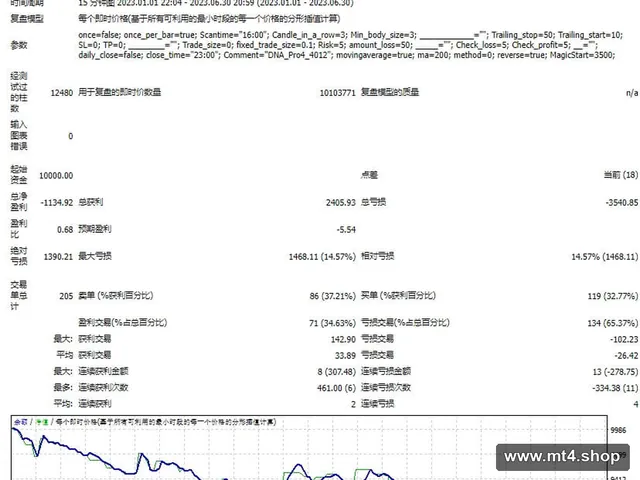Click the relative drawdown value 14.57% (1468.11)
The height and width of the screenshot is (480, 640).
click(604, 257)
